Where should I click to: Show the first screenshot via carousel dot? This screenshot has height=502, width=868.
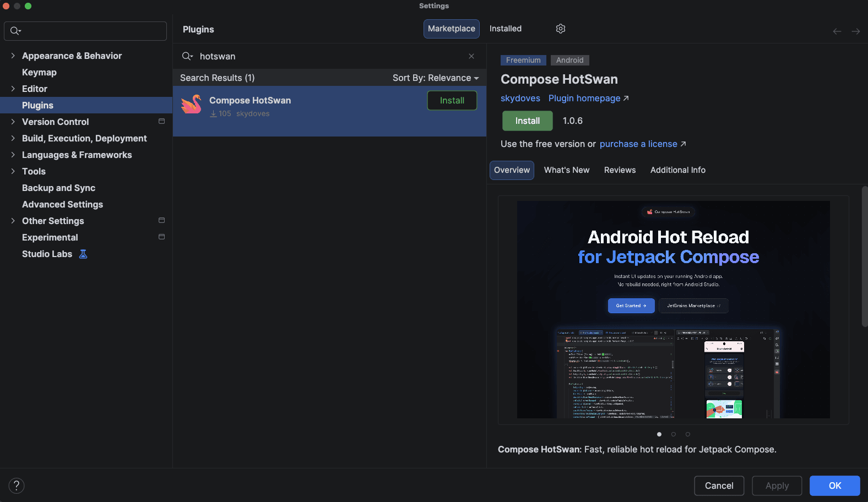click(659, 434)
